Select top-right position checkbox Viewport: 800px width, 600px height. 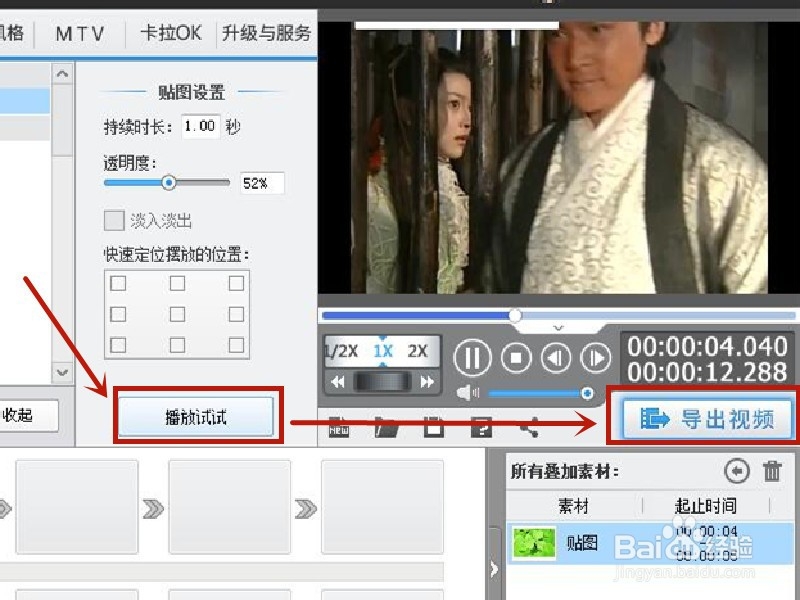pos(236,283)
